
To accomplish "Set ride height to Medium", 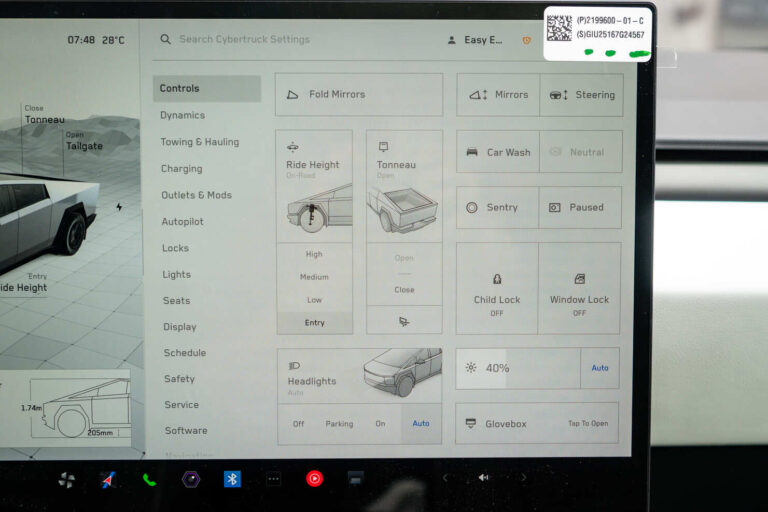I will coord(314,277).
